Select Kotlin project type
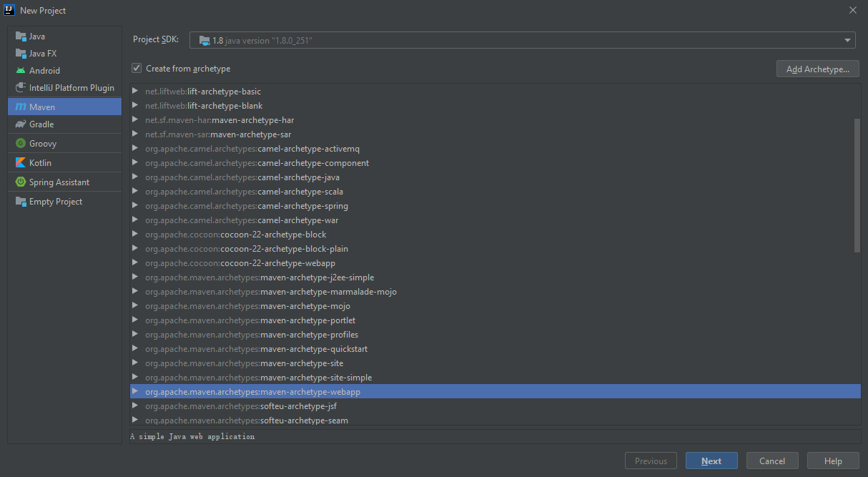 click(64, 162)
